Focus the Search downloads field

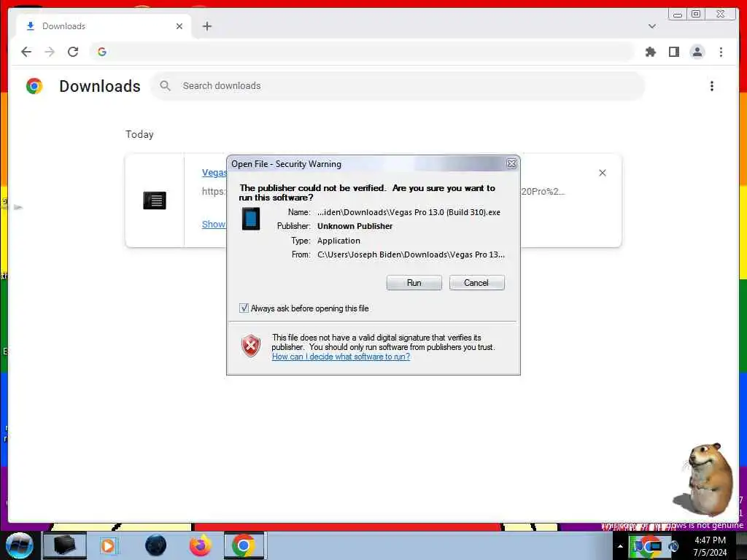click(398, 86)
